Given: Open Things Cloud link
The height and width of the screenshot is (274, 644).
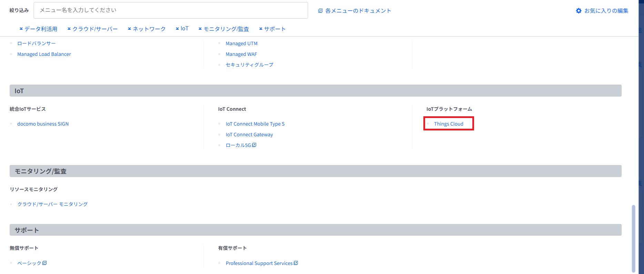Looking at the screenshot, I should click(x=449, y=124).
